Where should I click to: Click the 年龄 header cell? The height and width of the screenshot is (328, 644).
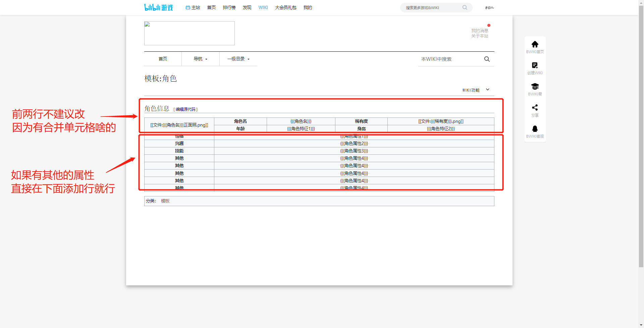coord(240,129)
